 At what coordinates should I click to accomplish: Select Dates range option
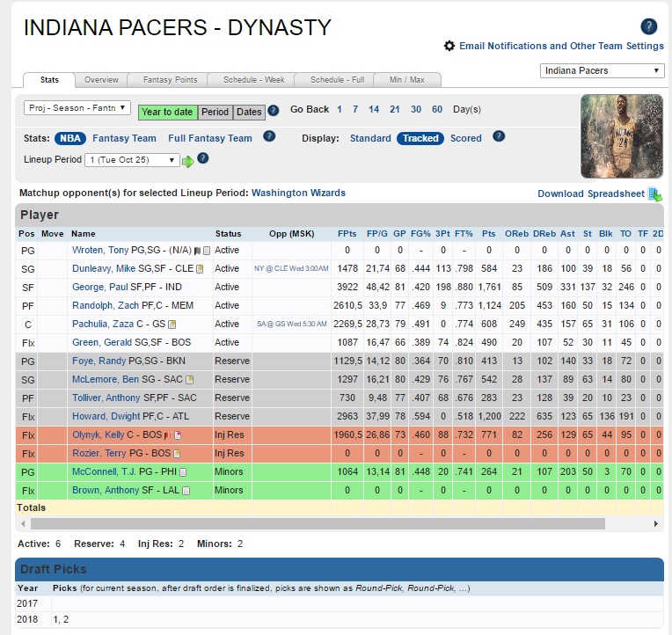[249, 113]
